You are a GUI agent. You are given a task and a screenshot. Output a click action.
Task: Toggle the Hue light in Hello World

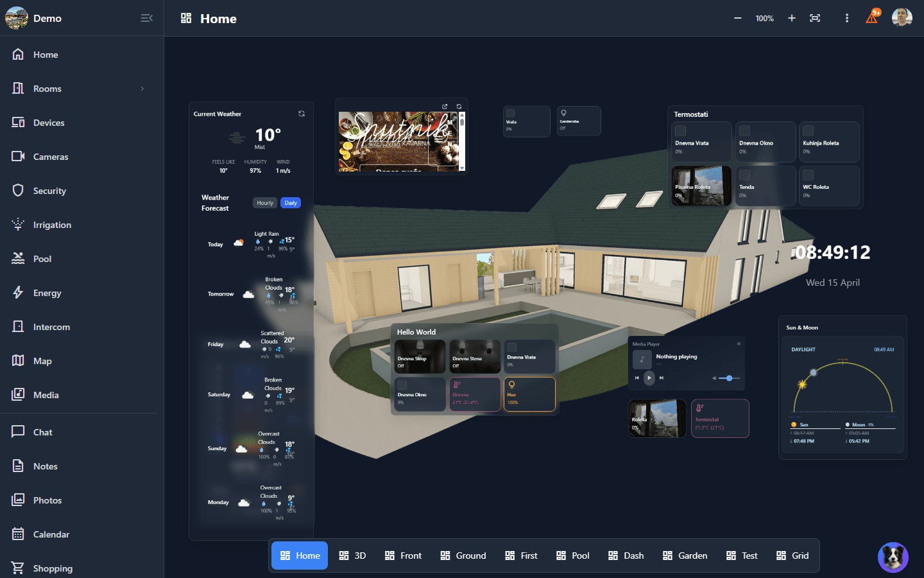[x=529, y=394]
